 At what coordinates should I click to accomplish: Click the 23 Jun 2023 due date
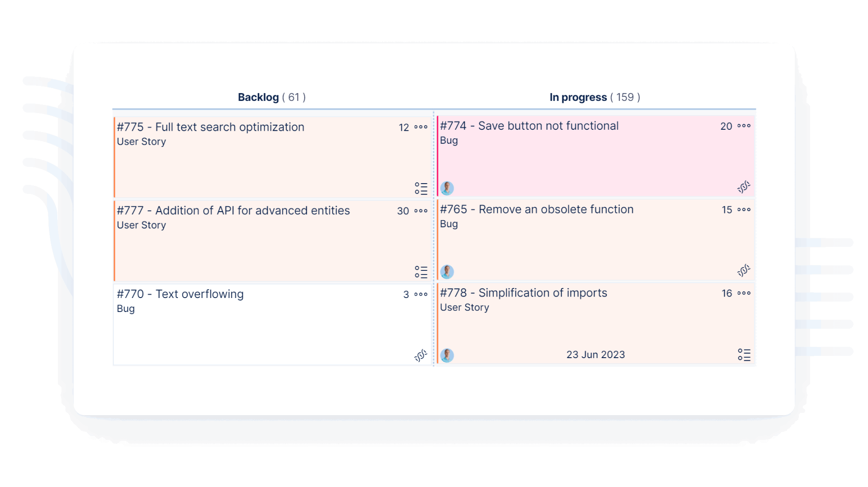coord(595,355)
